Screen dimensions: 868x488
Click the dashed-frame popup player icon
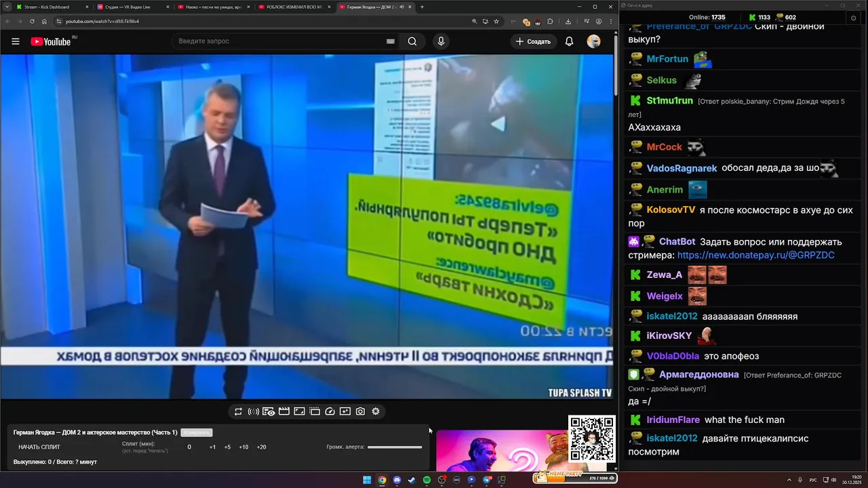[x=315, y=411]
